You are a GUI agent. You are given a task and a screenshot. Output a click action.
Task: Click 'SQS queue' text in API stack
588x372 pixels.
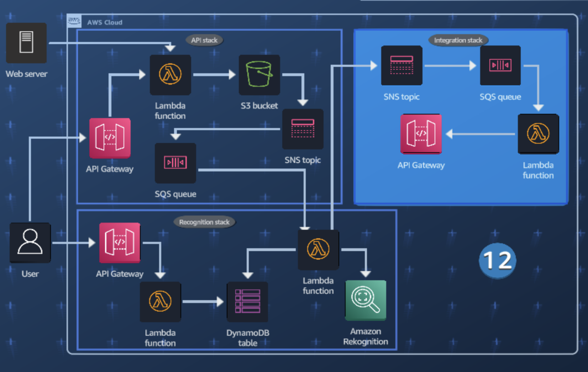(x=175, y=194)
